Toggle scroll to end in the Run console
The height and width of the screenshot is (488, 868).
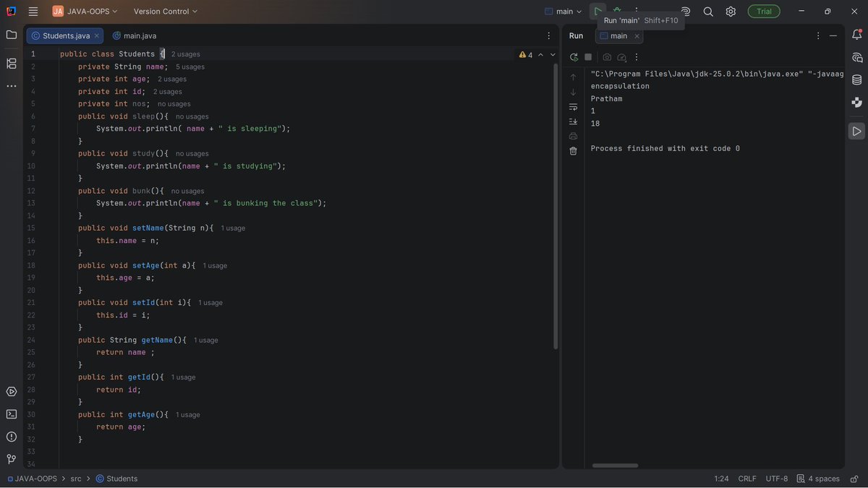[x=574, y=121]
